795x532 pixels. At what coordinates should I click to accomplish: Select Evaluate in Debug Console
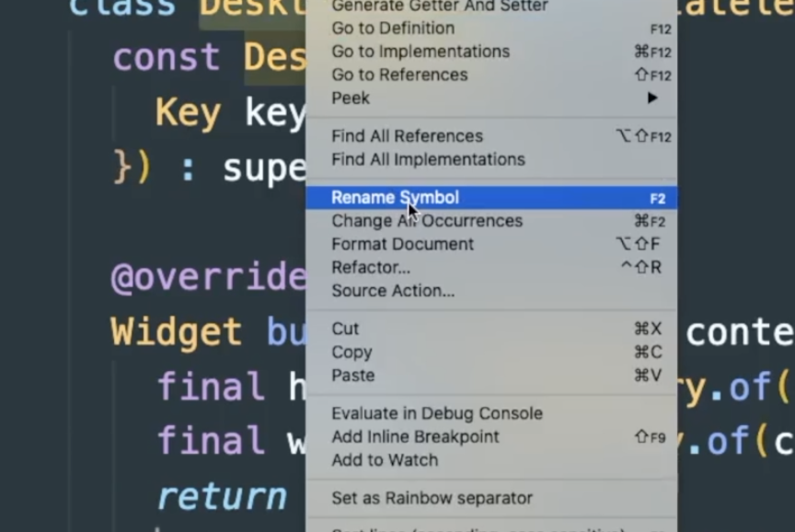coord(490,413)
